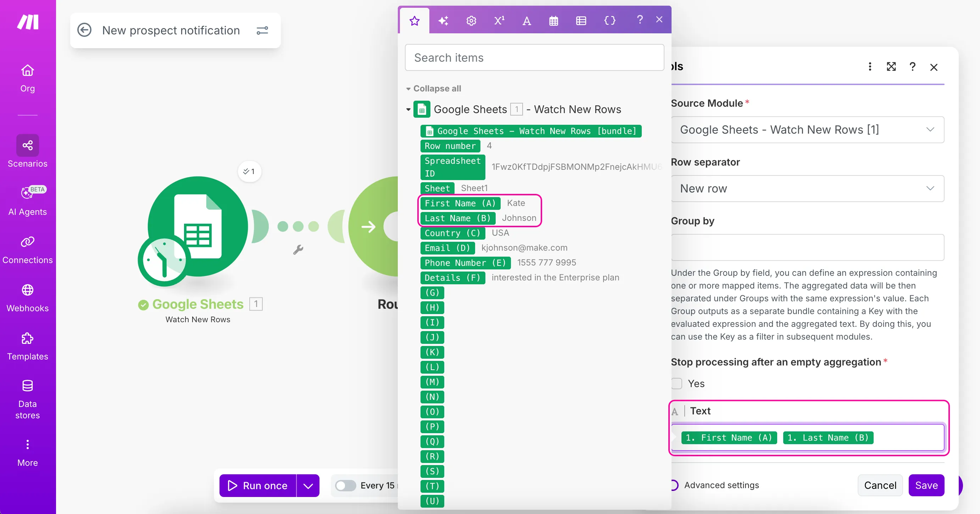The image size is (980, 514).
Task: Expand the Tools panel to fullscreen
Action: pos(891,67)
